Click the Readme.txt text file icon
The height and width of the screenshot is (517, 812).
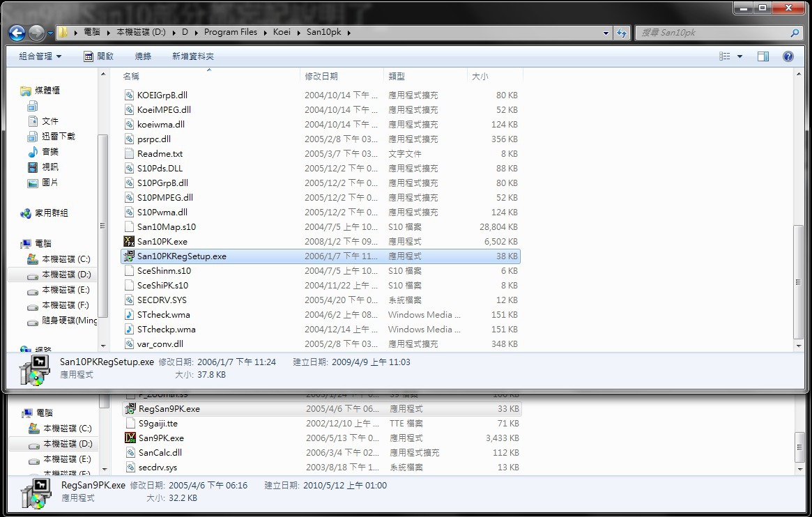[129, 154]
